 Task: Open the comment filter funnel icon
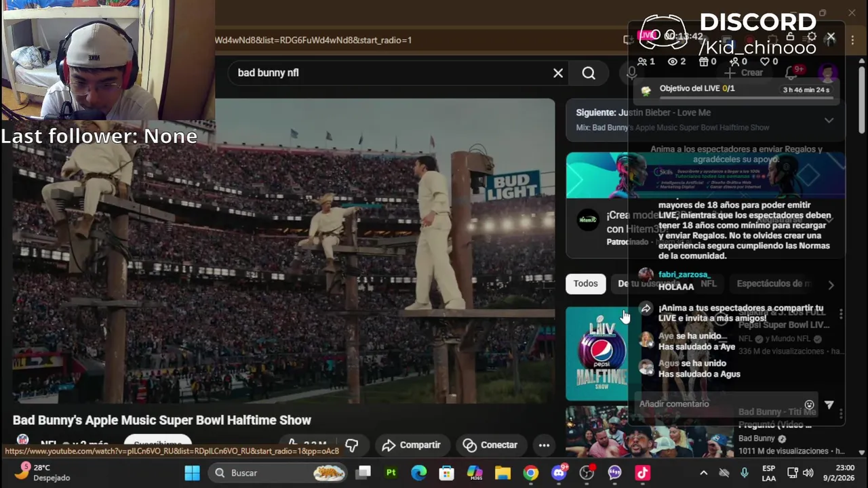829,405
